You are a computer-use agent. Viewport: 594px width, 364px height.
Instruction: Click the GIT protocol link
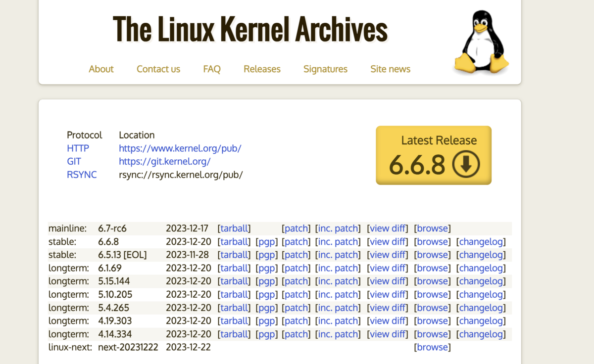[74, 161]
